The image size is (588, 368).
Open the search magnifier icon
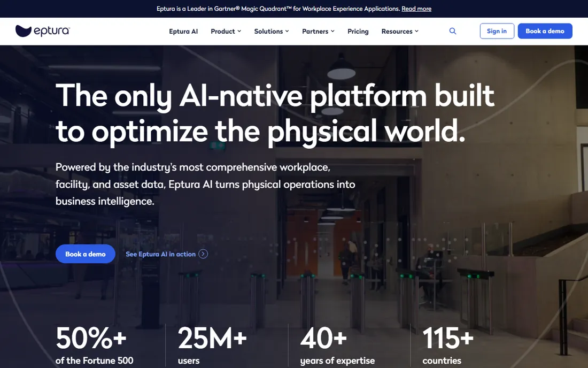tap(453, 31)
